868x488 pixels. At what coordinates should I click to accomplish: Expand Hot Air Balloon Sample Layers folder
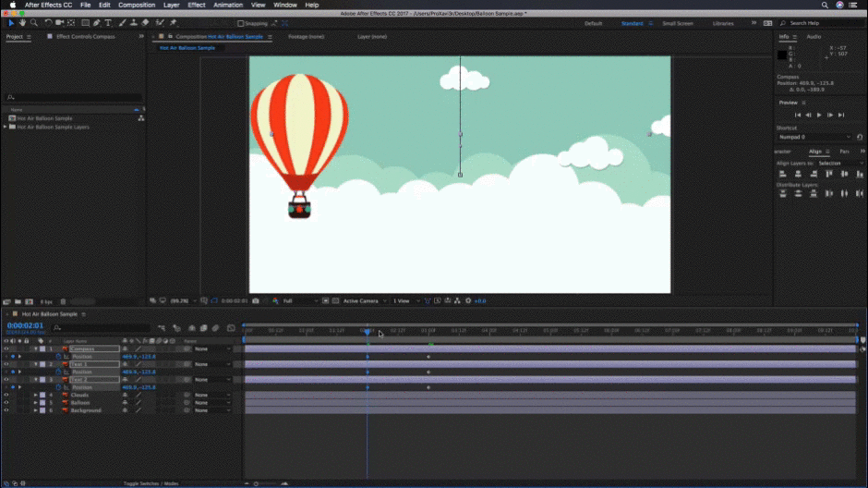6,127
